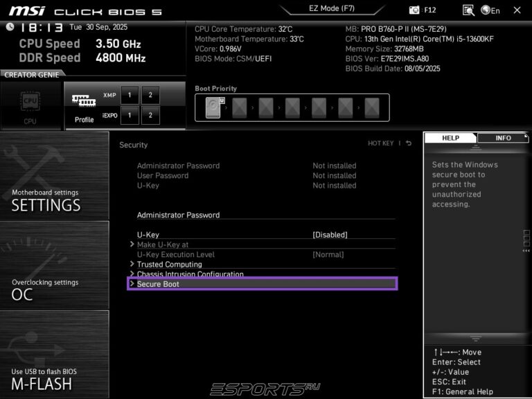Click the wrench and screwdriver SETTINGS tile
Screen dimensions: 532x399
54,176
